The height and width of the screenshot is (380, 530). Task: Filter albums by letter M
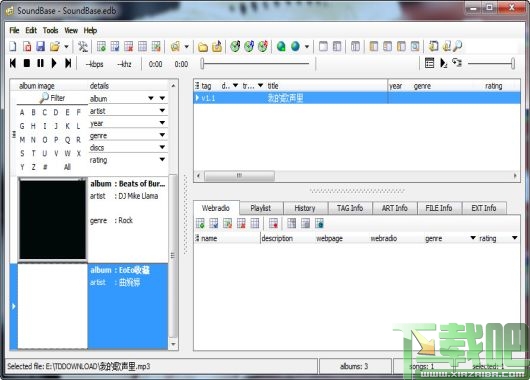pyautogui.click(x=22, y=140)
